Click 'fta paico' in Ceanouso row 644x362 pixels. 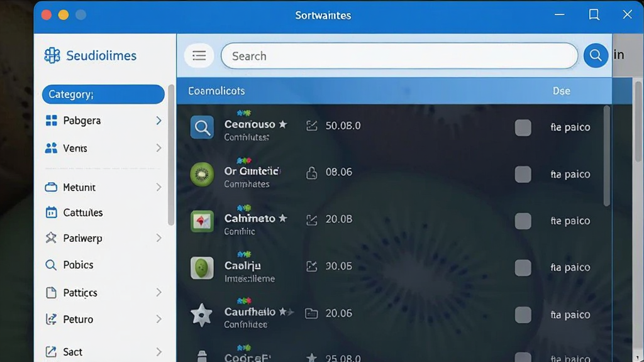(570, 127)
